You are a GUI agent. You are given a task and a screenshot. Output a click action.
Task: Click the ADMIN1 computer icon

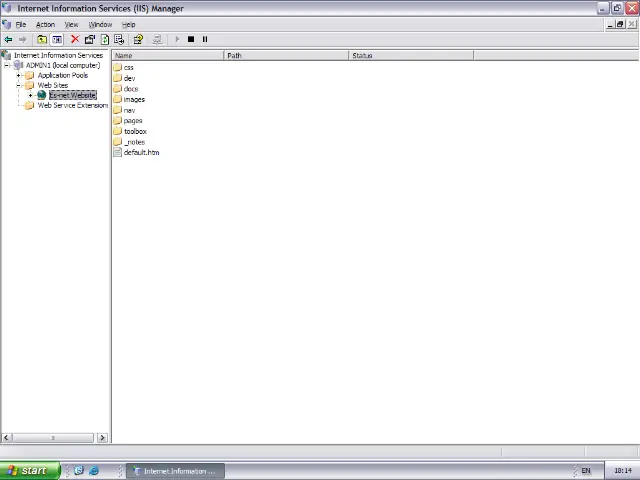pyautogui.click(x=18, y=65)
